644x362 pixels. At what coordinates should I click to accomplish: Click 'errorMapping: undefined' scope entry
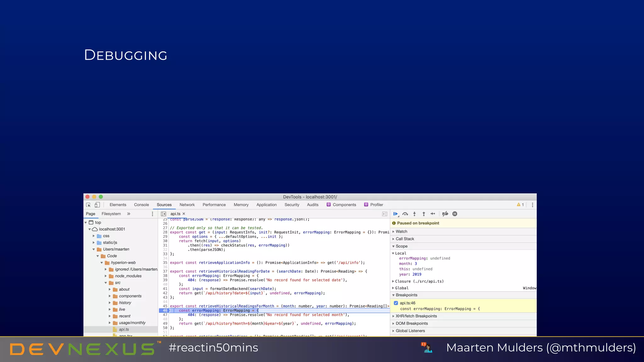tap(425, 259)
